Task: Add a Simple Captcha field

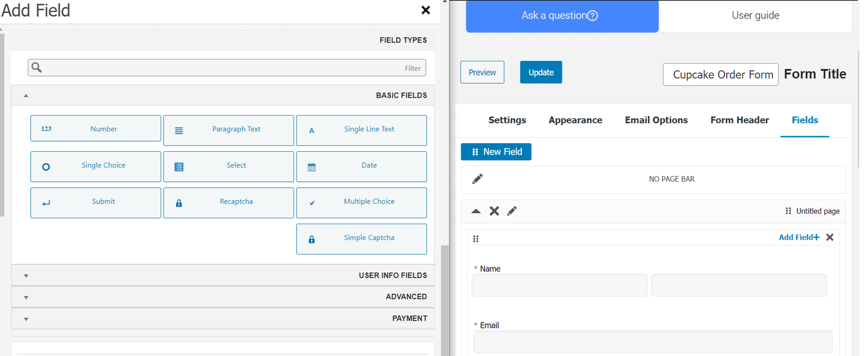Action: click(x=361, y=239)
